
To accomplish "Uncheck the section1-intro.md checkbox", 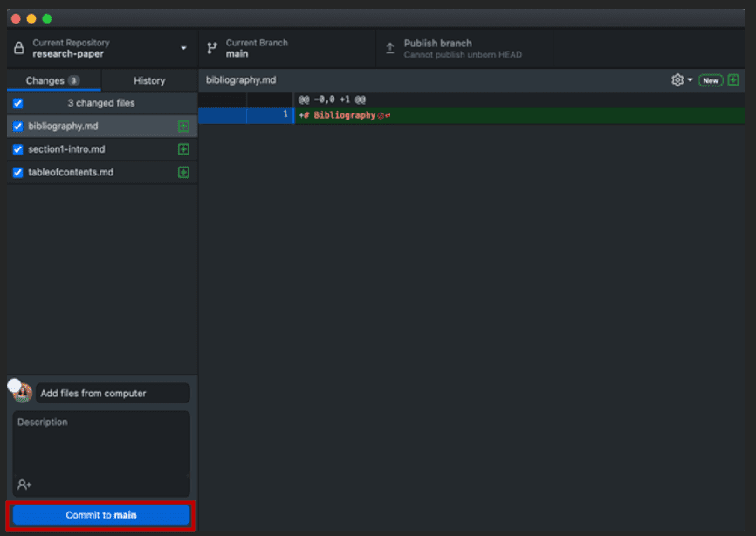I will click(17, 149).
